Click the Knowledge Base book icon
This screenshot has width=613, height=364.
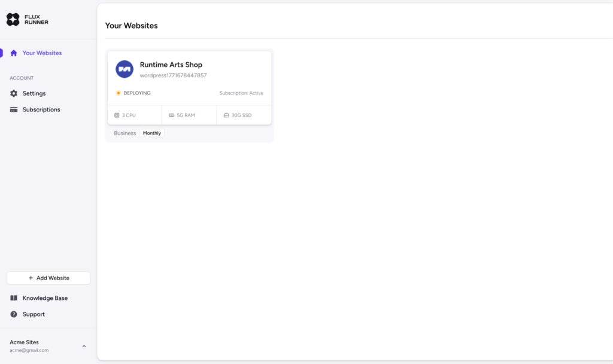(x=14, y=298)
